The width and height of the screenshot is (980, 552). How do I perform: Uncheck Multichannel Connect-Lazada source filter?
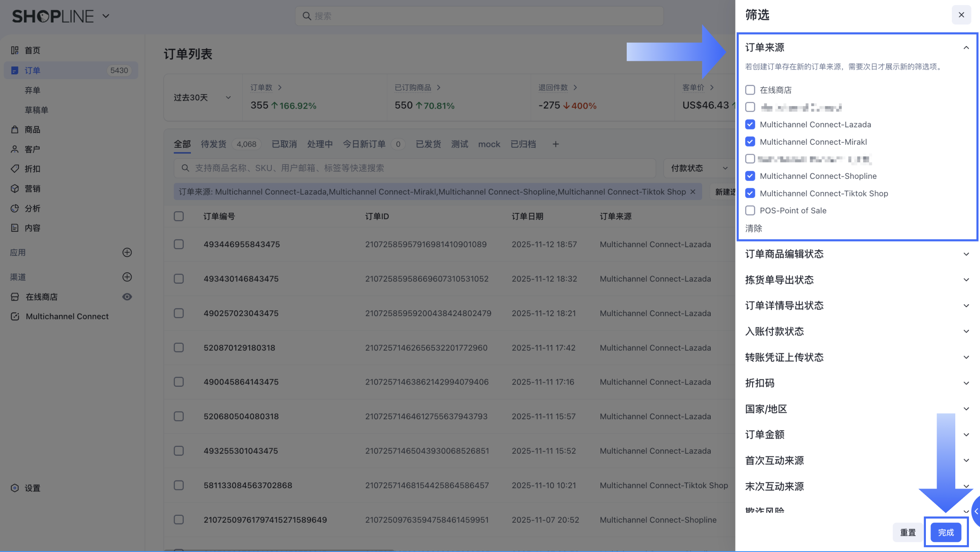point(750,124)
